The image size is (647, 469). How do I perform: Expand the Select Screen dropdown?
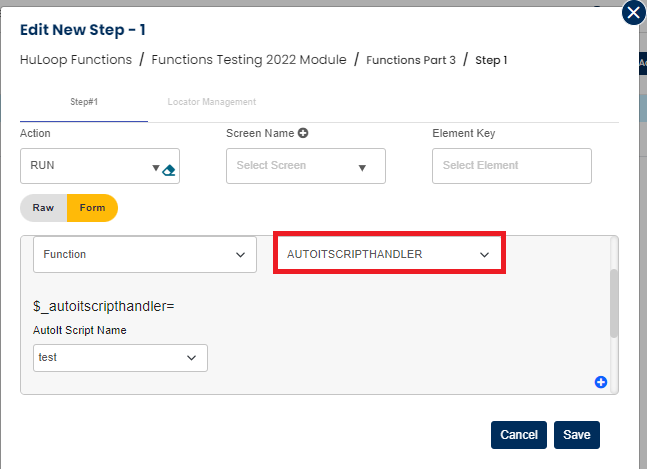[x=305, y=166]
